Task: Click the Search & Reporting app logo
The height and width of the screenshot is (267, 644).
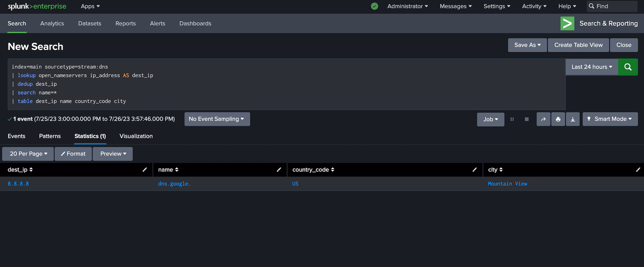Action: [x=567, y=24]
